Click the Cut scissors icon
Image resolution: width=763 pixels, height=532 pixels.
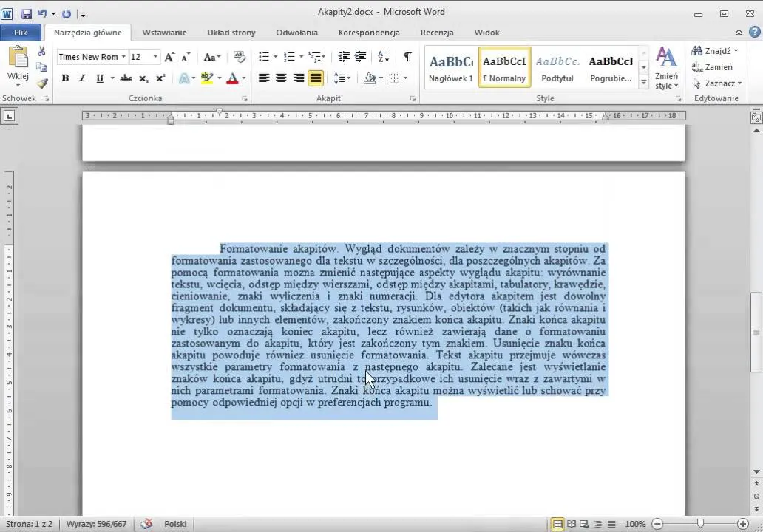point(42,52)
